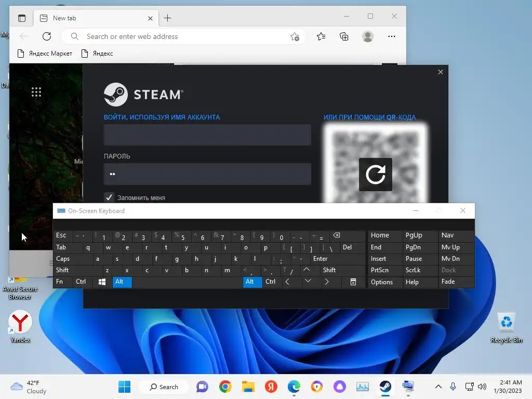Toggle left Ctrl on On-Screen Keyboard
Image resolution: width=532 pixels, height=399 pixels.
point(83,282)
